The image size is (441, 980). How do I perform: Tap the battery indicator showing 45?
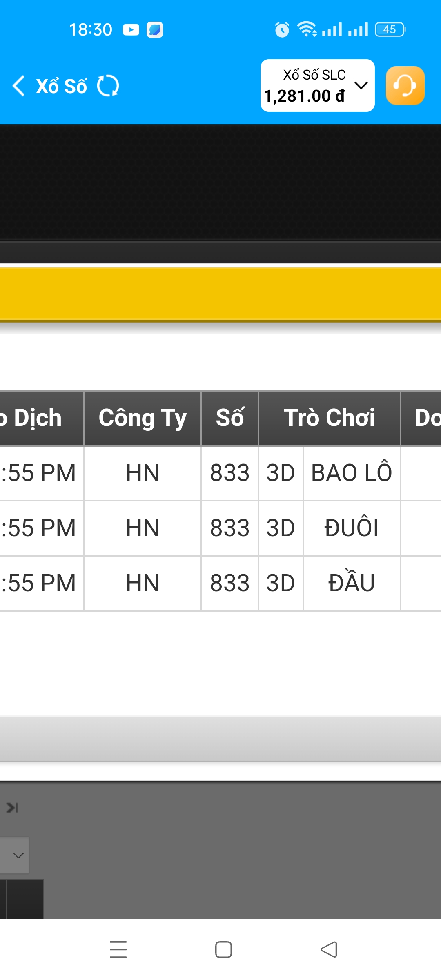pos(390,30)
